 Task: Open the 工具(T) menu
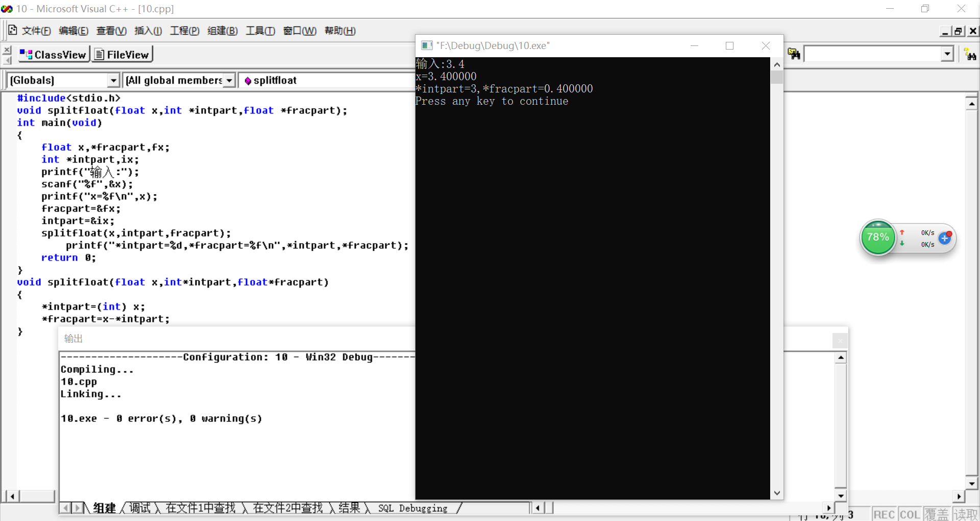tap(260, 31)
